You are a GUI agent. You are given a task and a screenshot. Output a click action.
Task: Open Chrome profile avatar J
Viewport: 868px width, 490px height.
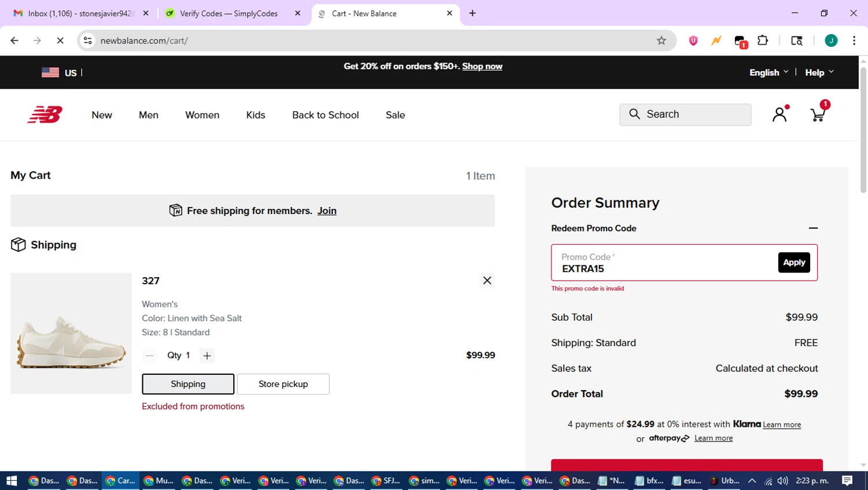831,40
